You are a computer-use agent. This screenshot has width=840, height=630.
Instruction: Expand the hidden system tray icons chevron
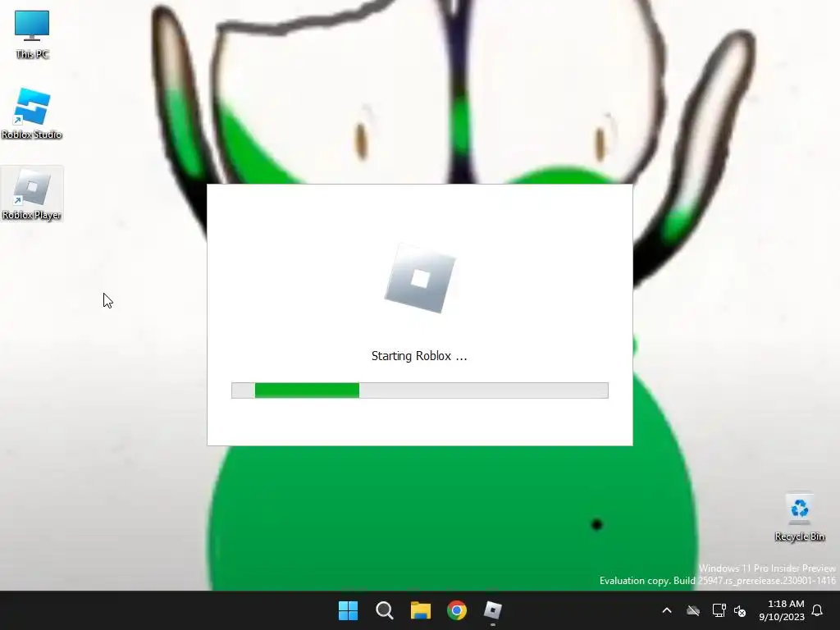pyautogui.click(x=667, y=610)
